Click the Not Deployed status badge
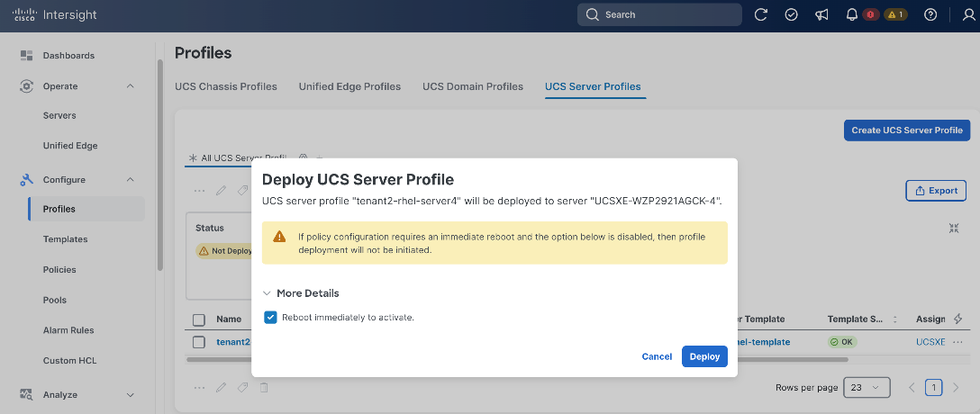Image resolution: width=980 pixels, height=414 pixels. (x=223, y=250)
